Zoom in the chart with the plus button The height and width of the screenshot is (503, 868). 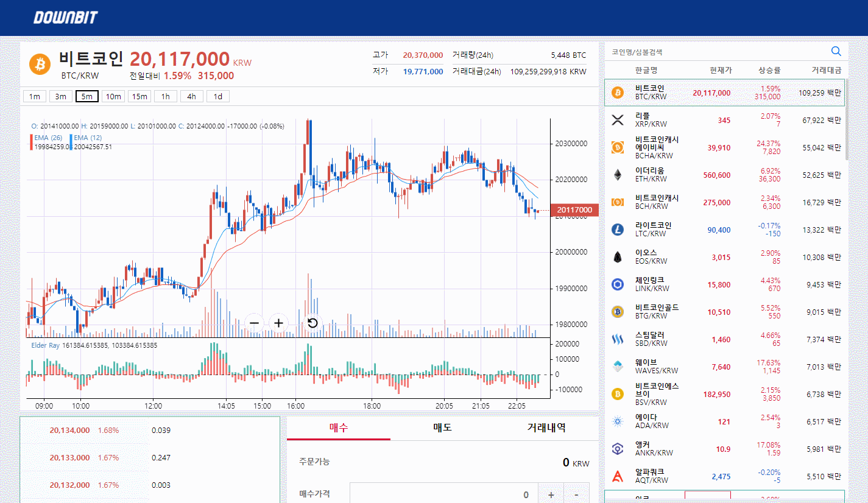pyautogui.click(x=278, y=323)
